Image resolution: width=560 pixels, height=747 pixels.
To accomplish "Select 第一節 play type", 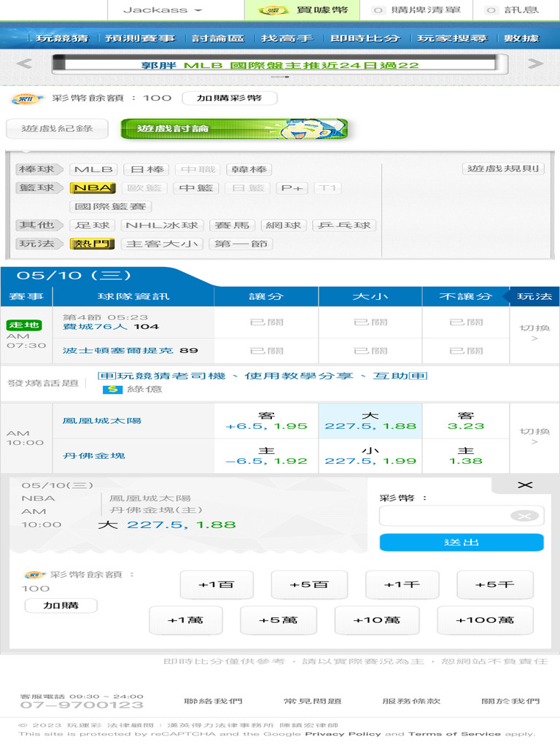I will (241, 244).
